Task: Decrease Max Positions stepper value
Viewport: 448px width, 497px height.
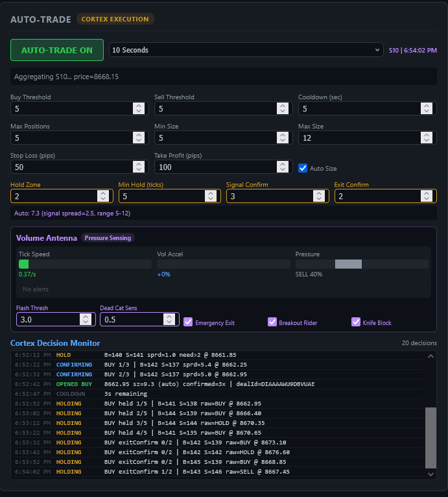Action: click(139, 140)
